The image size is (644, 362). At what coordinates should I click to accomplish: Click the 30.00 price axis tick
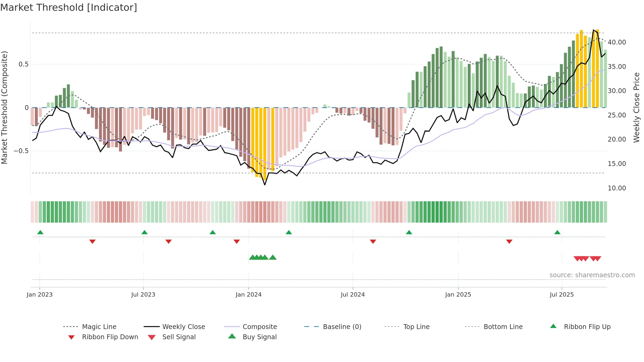tap(617, 91)
